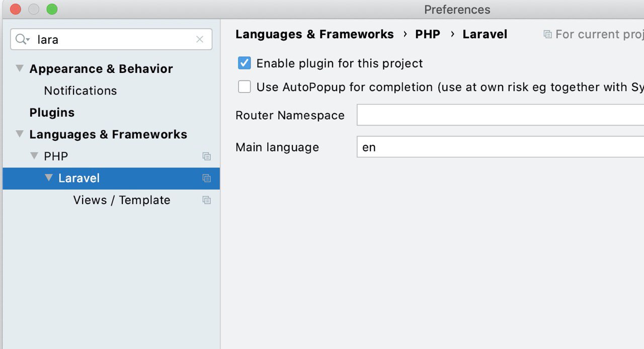Click the Preferences window title
Image resolution: width=644 pixels, height=349 pixels.
[457, 10]
